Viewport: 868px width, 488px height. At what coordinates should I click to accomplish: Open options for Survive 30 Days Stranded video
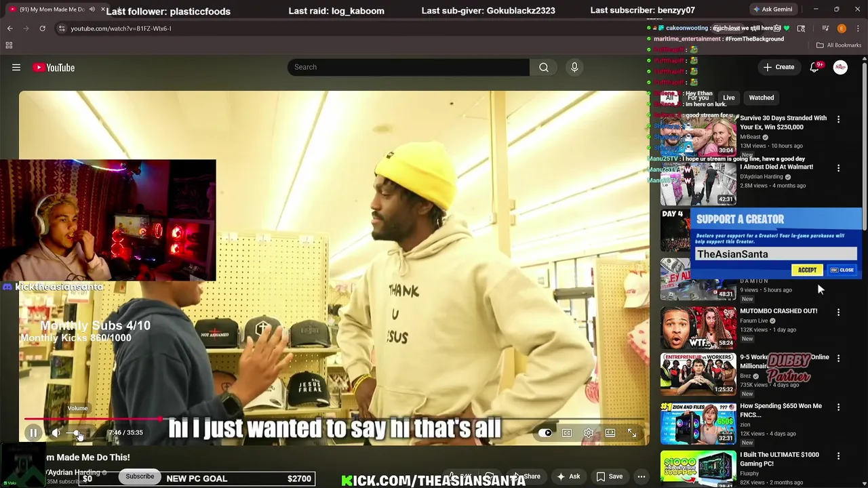point(838,119)
